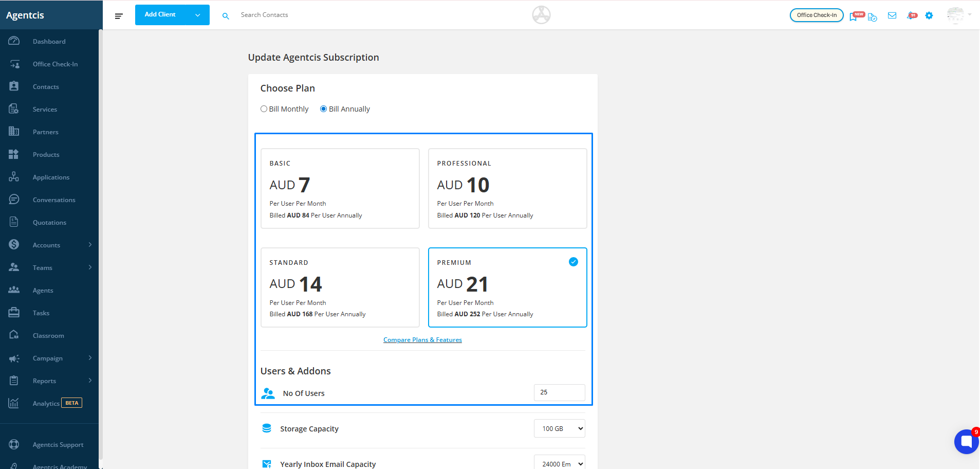Image resolution: width=980 pixels, height=469 pixels.
Task: Click the Office Check-In sidebar icon
Action: coord(14,64)
